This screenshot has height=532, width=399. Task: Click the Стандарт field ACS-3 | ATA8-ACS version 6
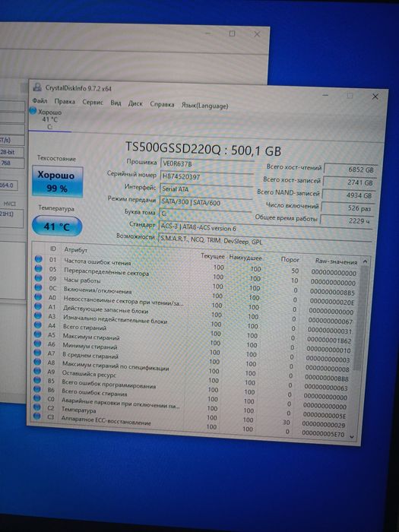(265, 228)
